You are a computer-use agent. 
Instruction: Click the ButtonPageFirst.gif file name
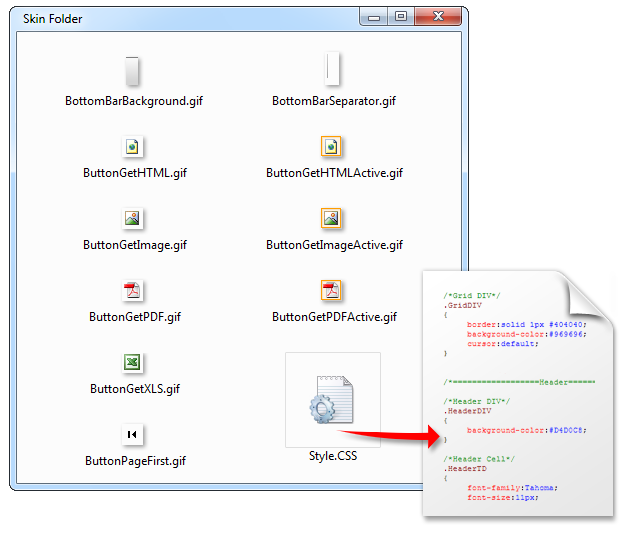[x=135, y=461]
